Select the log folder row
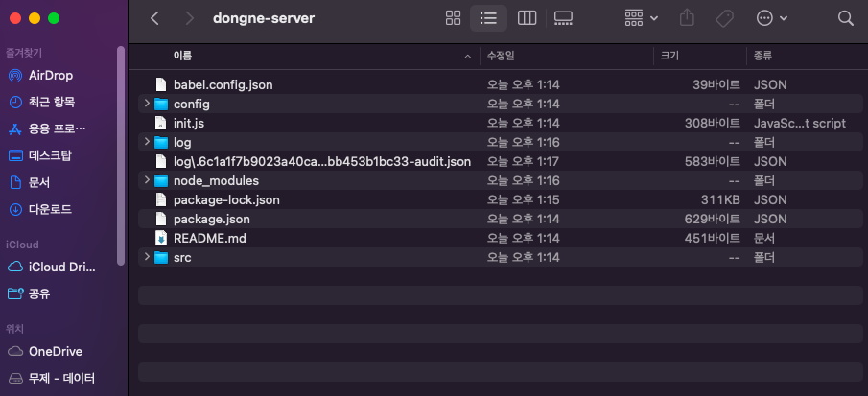Image resolution: width=868 pixels, height=396 pixels. click(x=500, y=142)
